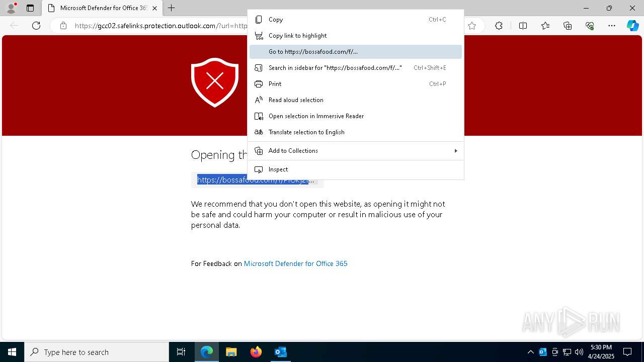Open the Microsoft Defender for Office 365 feedback link
This screenshot has height=362, width=644.
(295, 263)
